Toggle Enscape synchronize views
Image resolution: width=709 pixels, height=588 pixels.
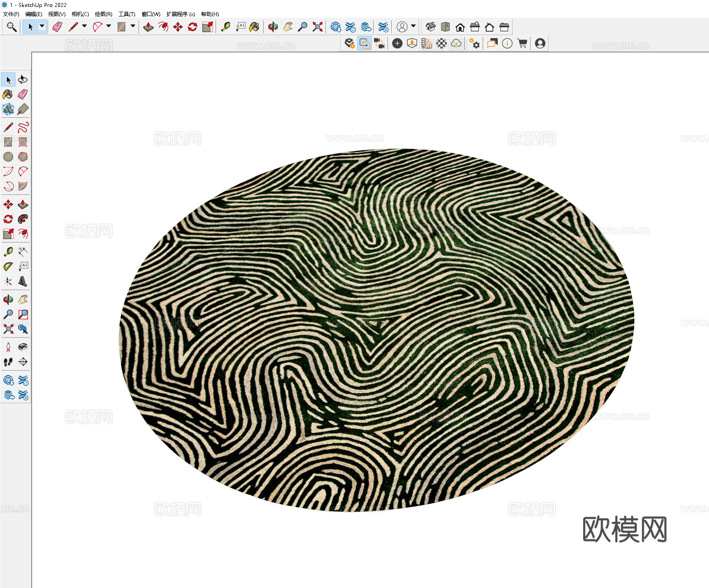(x=380, y=43)
